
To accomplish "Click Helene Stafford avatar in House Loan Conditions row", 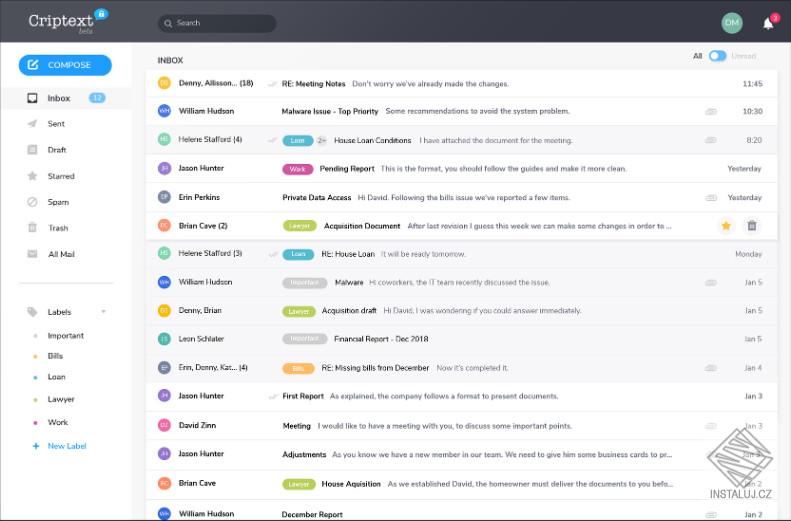I will tap(164, 139).
